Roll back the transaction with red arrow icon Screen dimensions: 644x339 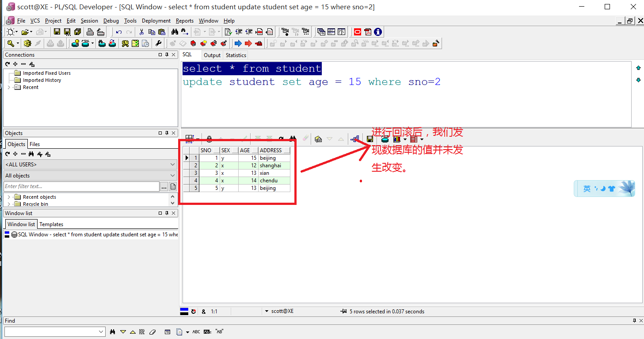(248, 43)
